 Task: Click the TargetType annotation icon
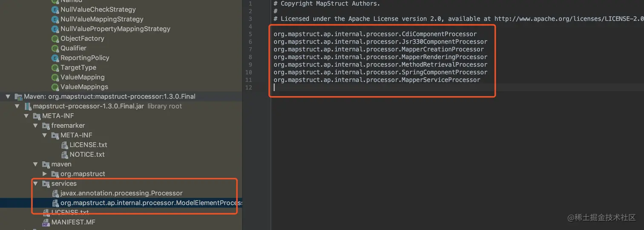pos(55,68)
